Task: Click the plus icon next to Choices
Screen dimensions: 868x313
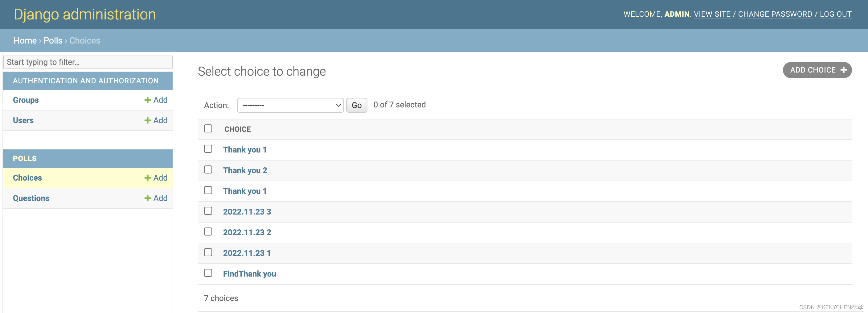Action: click(x=147, y=178)
